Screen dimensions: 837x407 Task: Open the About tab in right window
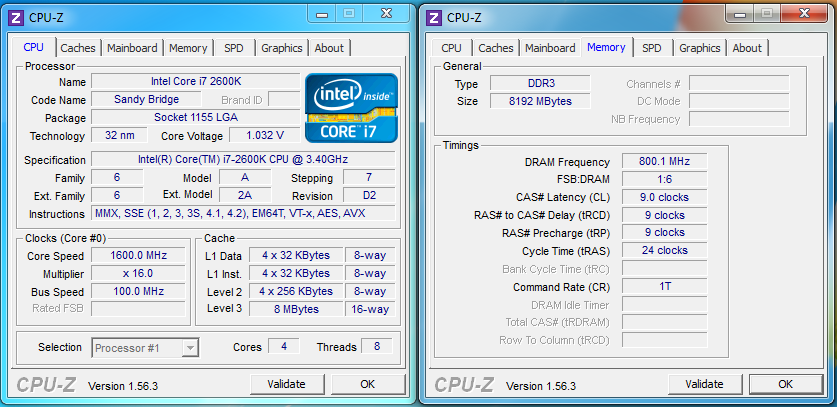tap(747, 48)
